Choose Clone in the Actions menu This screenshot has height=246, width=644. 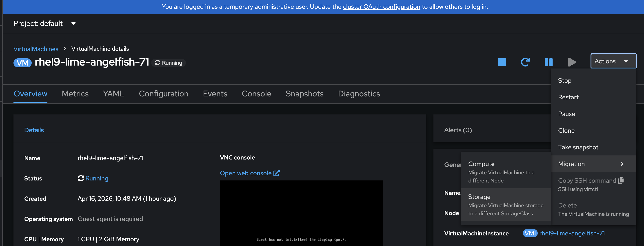pyautogui.click(x=566, y=130)
